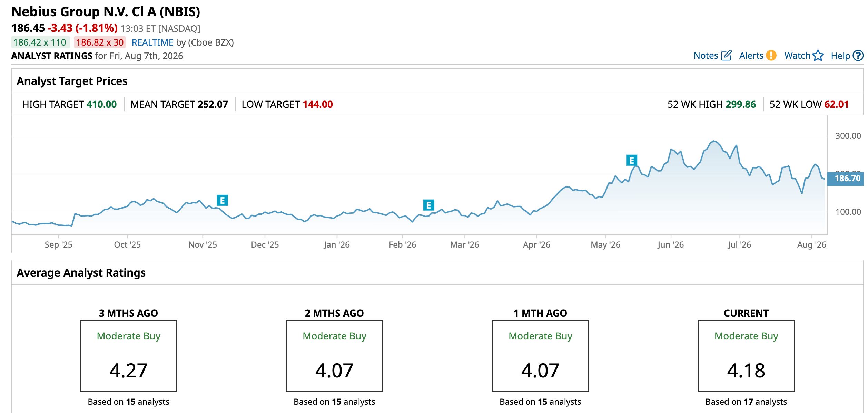Open the Help question mark icon
868x413 pixels.
(858, 56)
